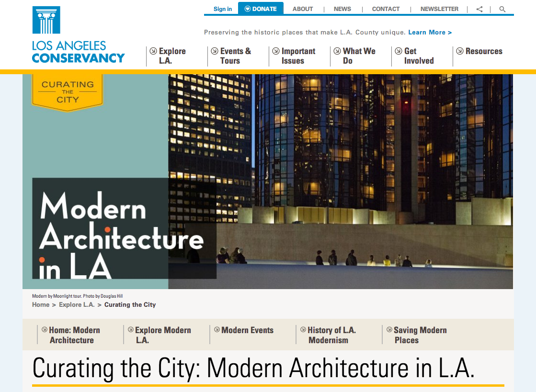The width and height of the screenshot is (536, 392).
Task: Click arrow icon beside Modern Events
Action: pos(217,329)
